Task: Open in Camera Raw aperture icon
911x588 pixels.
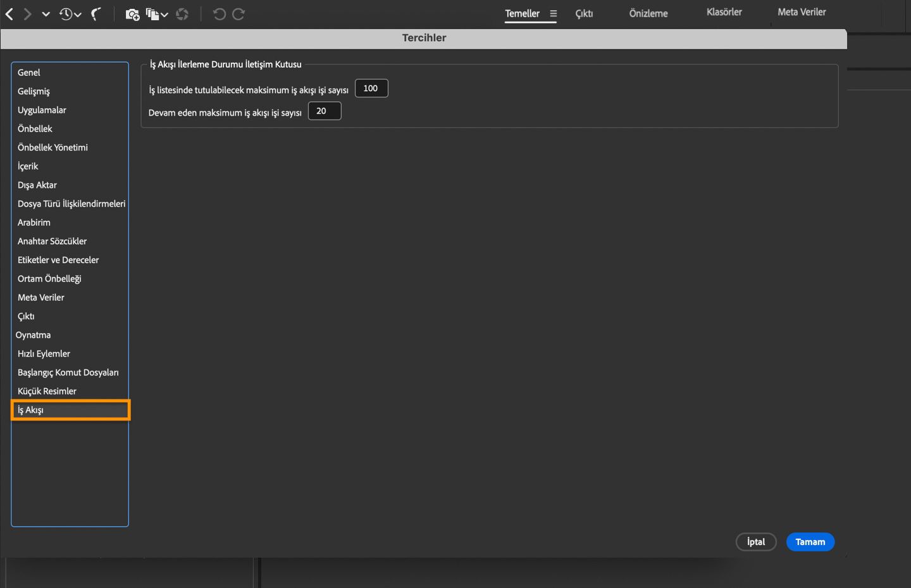Action: pyautogui.click(x=182, y=14)
